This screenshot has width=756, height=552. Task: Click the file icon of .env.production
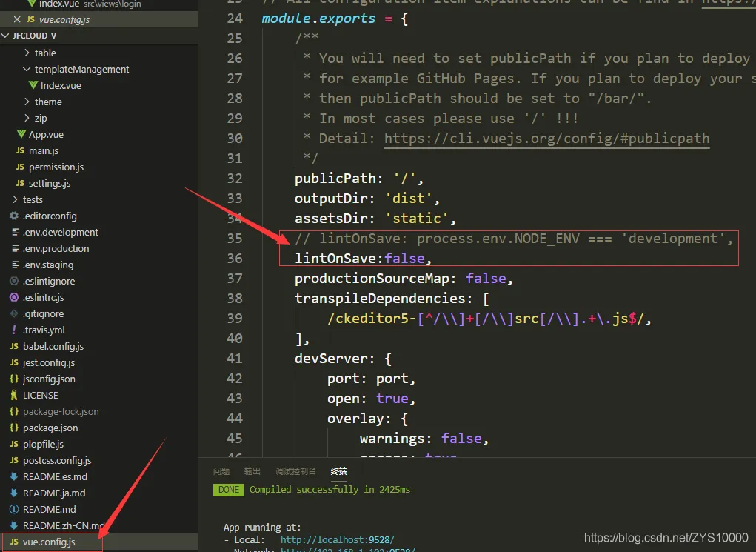pos(15,248)
